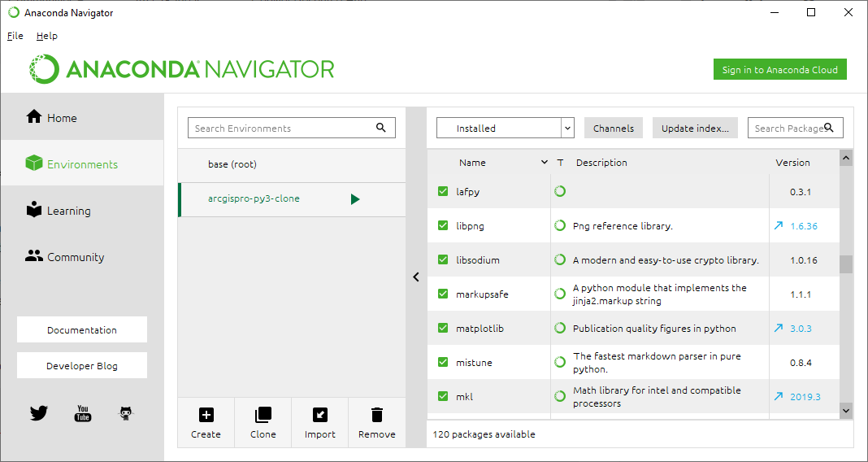Open the GitHub icon link
The height and width of the screenshot is (462, 868).
(127, 413)
